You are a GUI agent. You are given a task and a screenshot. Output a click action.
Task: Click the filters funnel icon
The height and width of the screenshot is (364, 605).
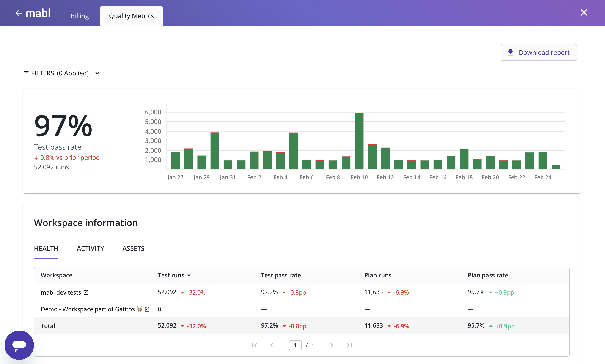click(x=26, y=73)
